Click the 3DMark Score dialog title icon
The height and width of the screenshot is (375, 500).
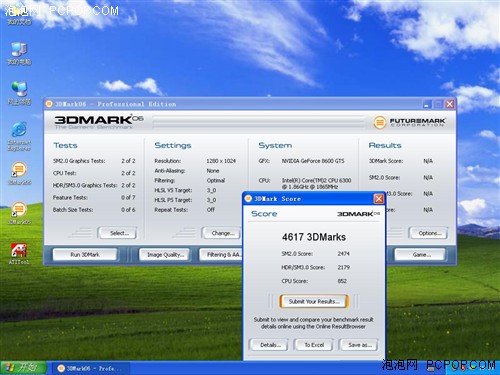[x=248, y=199]
